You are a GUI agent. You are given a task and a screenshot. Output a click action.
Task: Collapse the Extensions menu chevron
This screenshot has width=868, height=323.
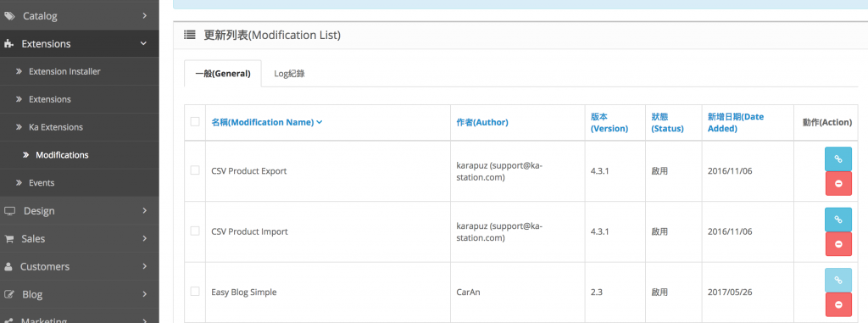click(x=144, y=43)
